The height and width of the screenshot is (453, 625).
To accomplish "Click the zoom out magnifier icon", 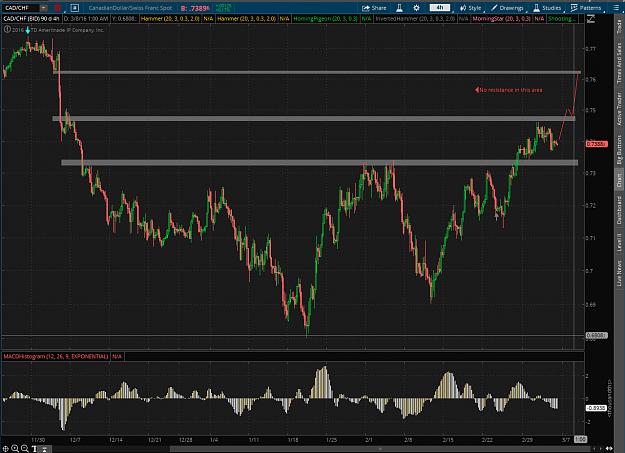I will pyautogui.click(x=25, y=449).
